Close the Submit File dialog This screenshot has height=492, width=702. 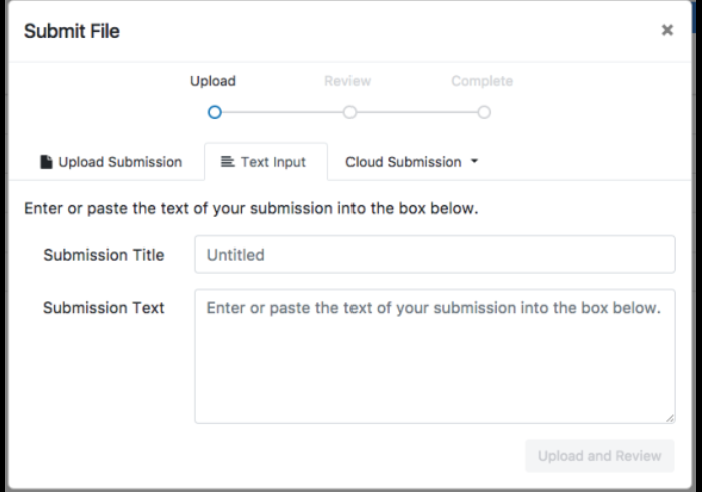(667, 30)
